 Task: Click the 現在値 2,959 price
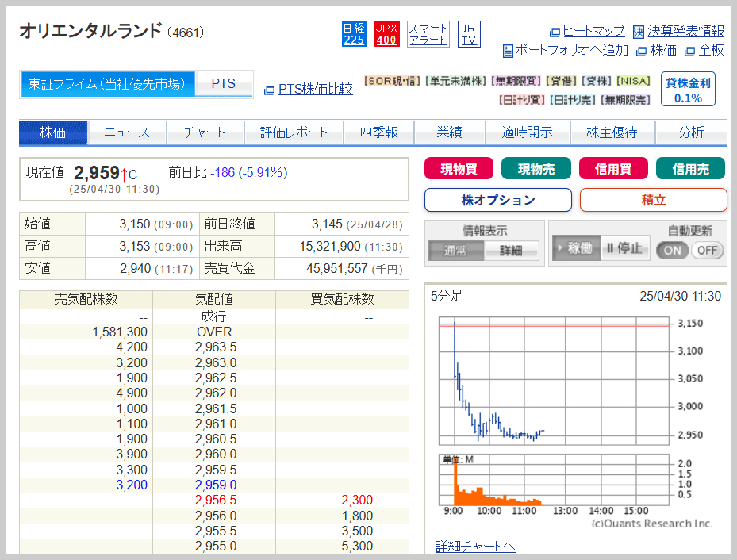[96, 173]
